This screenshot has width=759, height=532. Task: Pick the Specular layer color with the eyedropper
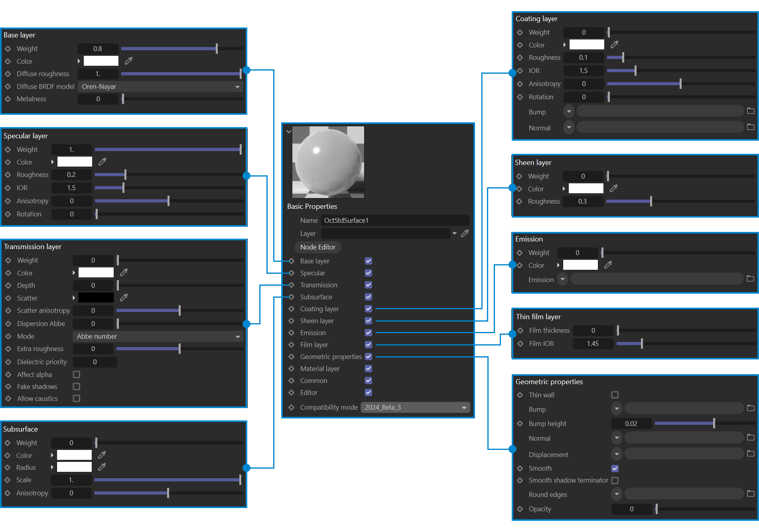tap(103, 162)
